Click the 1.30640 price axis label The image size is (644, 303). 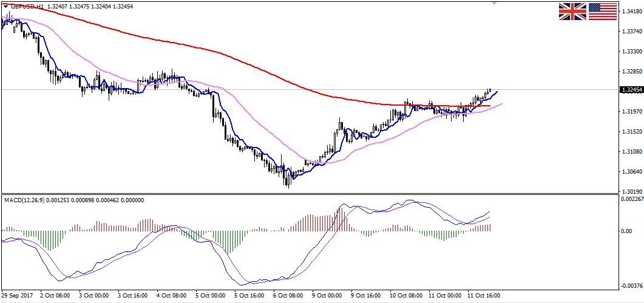631,171
